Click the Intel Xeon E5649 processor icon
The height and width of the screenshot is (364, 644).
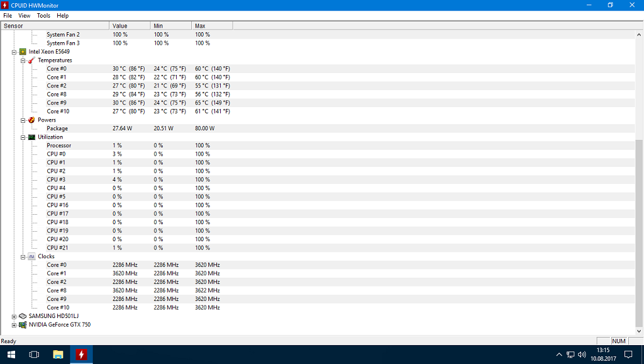[x=23, y=52]
